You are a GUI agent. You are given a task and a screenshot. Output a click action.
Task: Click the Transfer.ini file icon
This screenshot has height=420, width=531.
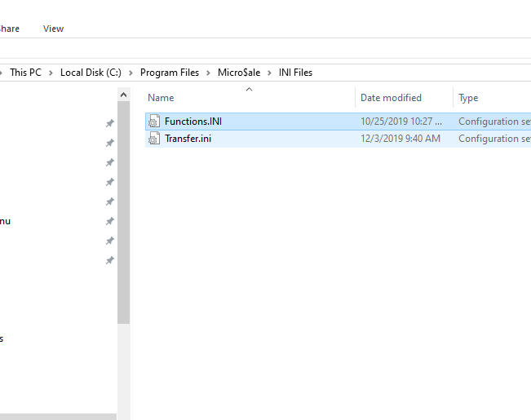point(153,139)
